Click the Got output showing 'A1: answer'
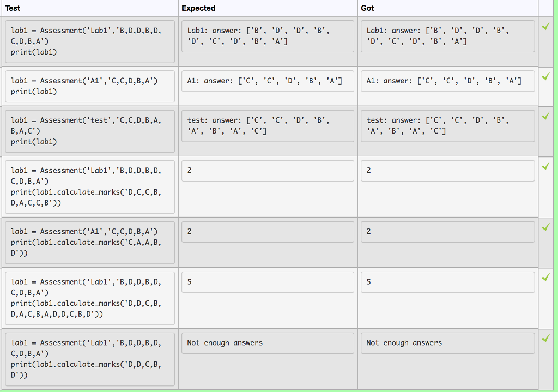The image size is (558, 392). [x=448, y=81]
